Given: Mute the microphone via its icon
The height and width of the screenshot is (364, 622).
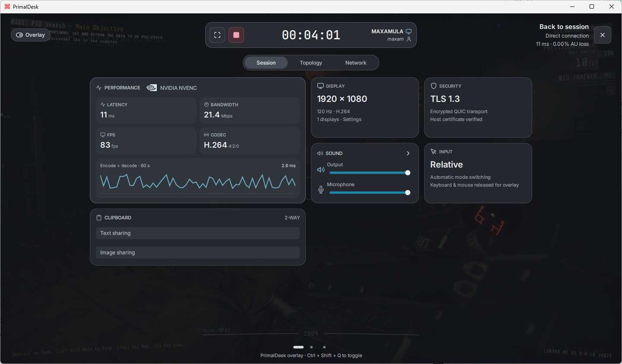Looking at the screenshot, I should [321, 190].
